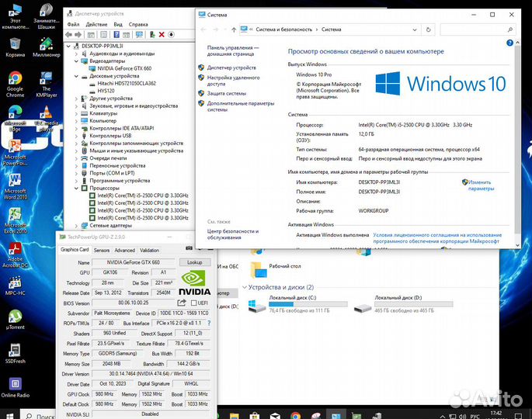Image resolution: width=532 pixels, height=419 pixels.
Task: Switch to the Advanced tab in GPU-Z
Action: coord(124,250)
